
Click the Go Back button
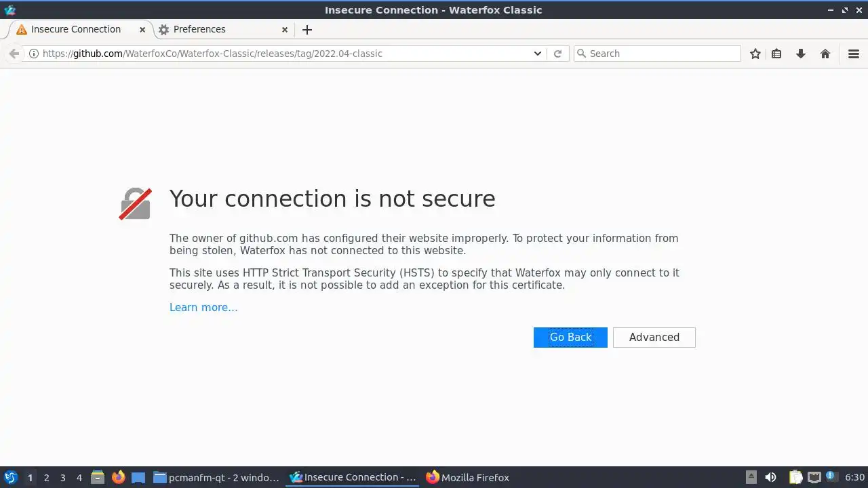click(x=570, y=338)
